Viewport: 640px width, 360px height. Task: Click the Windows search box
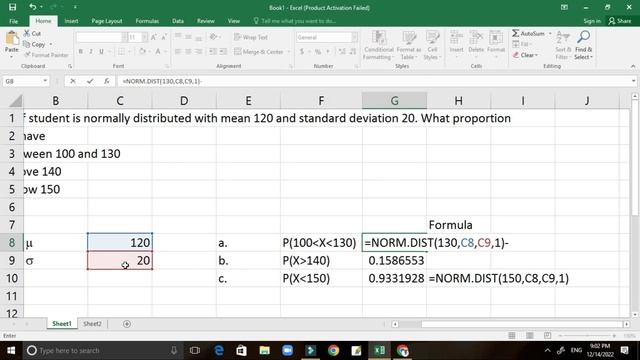[102, 351]
